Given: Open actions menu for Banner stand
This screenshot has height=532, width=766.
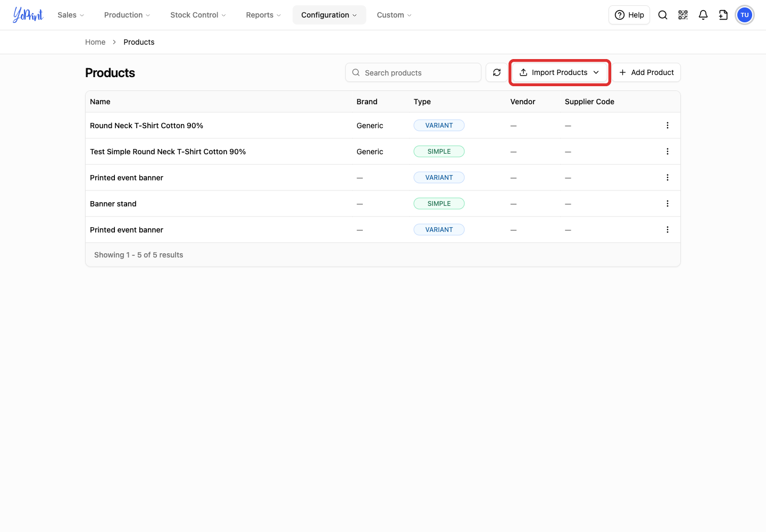Looking at the screenshot, I should [668, 204].
